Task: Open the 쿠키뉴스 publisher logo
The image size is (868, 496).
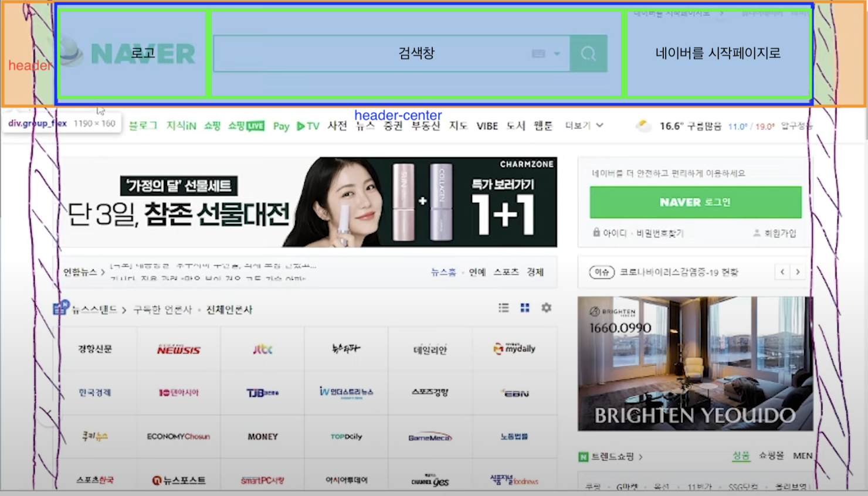Action: coord(95,436)
